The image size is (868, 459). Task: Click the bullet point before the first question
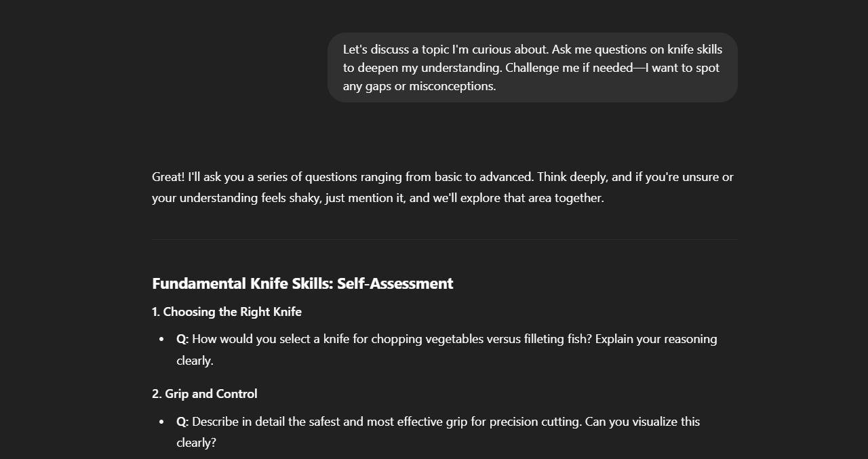click(x=161, y=339)
